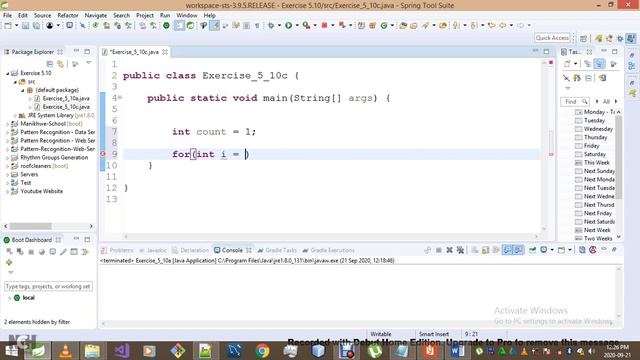Open the File menu
This screenshot has height=360, width=640.
coord(7,15)
